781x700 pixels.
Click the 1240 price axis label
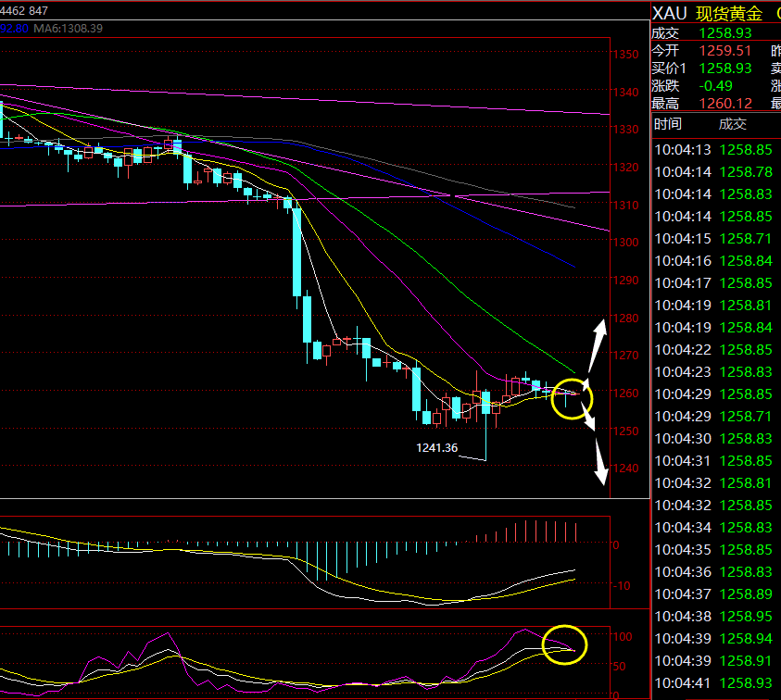(x=625, y=468)
